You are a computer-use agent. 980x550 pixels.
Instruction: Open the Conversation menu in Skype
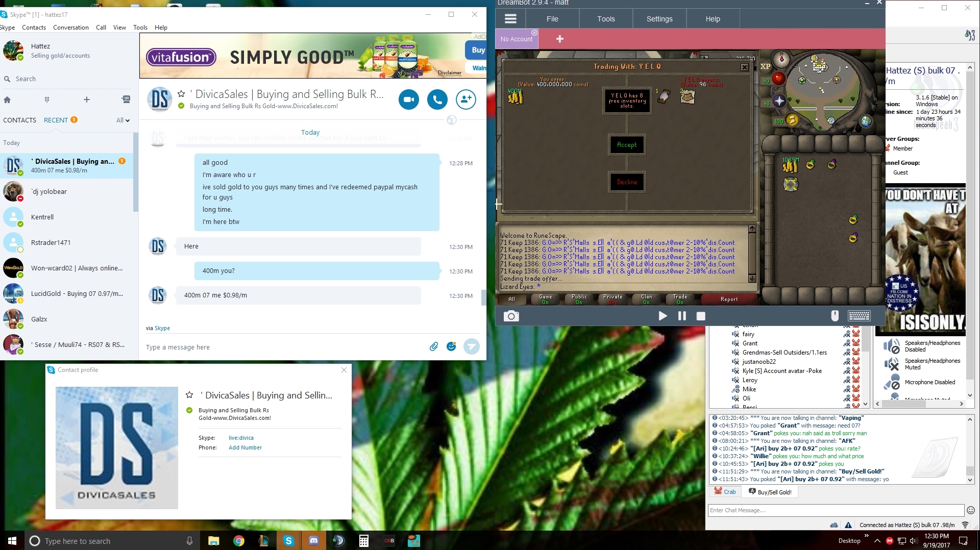(71, 28)
